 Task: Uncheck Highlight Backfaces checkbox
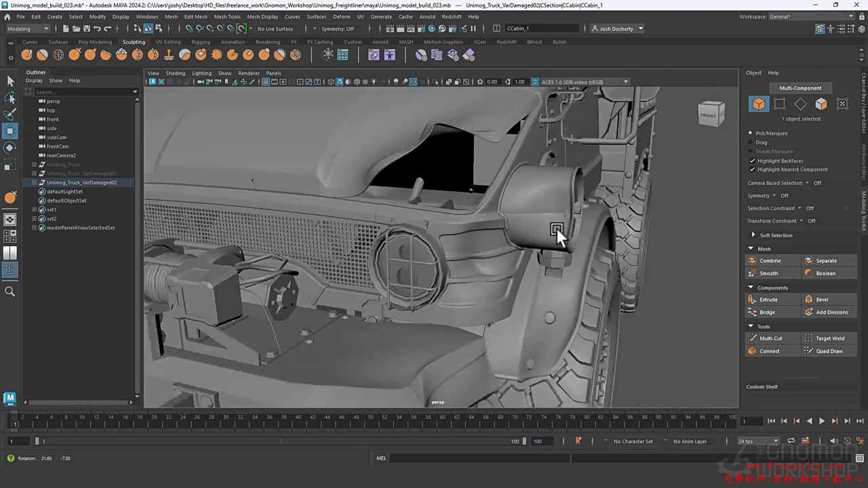pos(752,161)
